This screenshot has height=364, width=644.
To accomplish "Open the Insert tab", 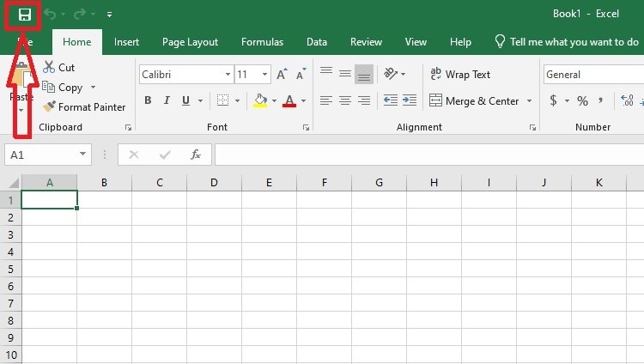I will 126,42.
